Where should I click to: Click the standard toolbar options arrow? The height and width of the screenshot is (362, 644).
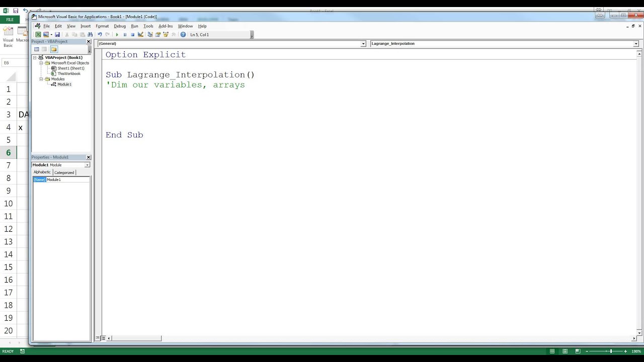[252, 35]
